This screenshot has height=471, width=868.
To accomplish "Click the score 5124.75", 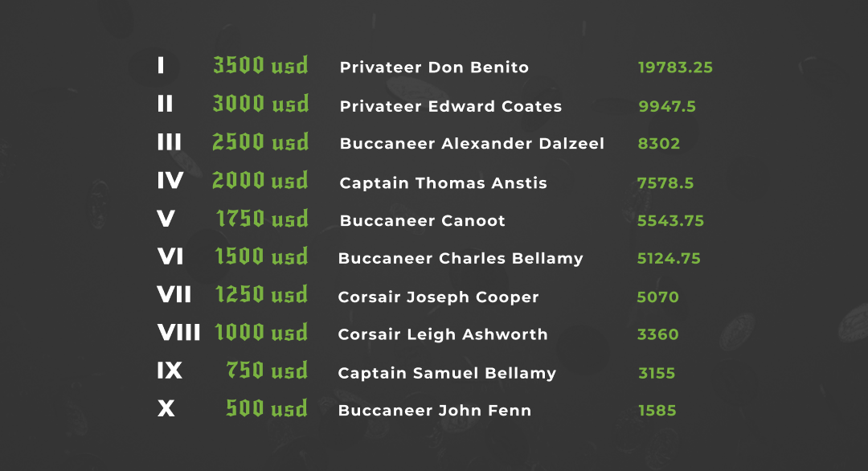I will coord(669,259).
